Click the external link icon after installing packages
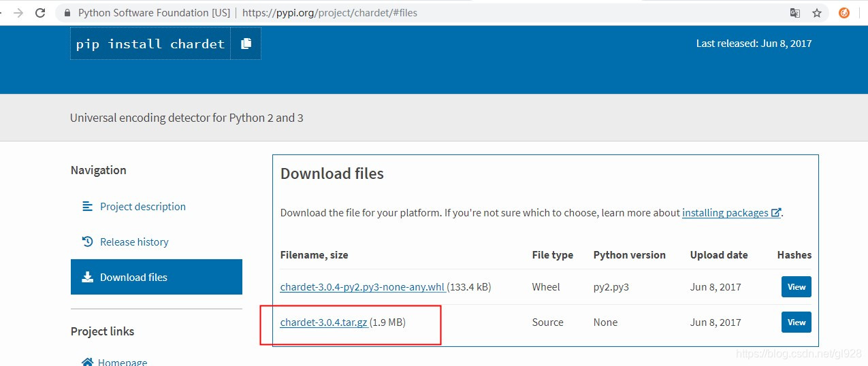The image size is (868, 366). pyautogui.click(x=776, y=213)
